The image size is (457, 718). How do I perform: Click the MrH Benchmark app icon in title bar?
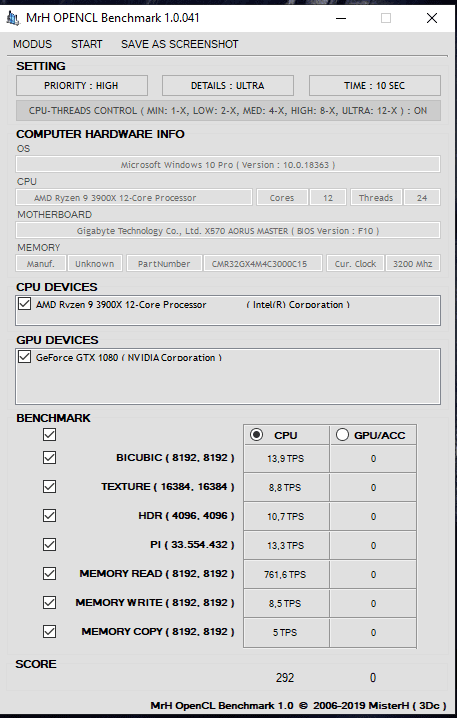pos(13,18)
